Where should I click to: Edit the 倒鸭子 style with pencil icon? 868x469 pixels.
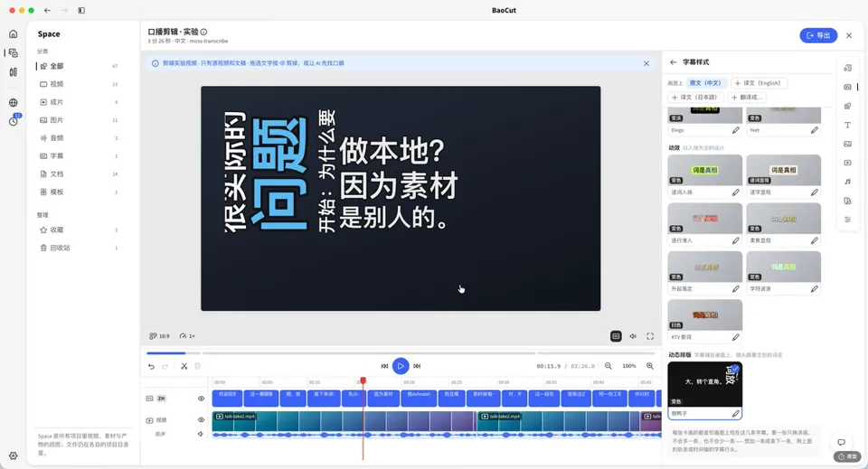point(736,414)
